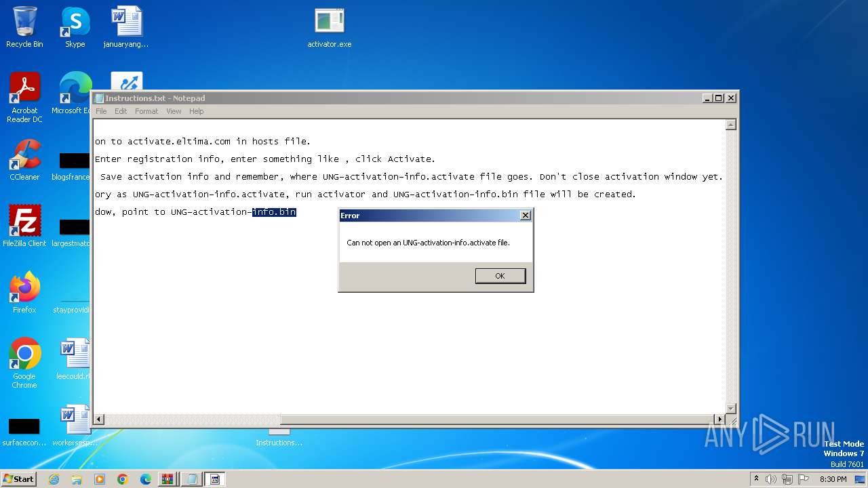Open the File menu in Notepad
Image resolution: width=868 pixels, height=488 pixels.
[x=101, y=111]
